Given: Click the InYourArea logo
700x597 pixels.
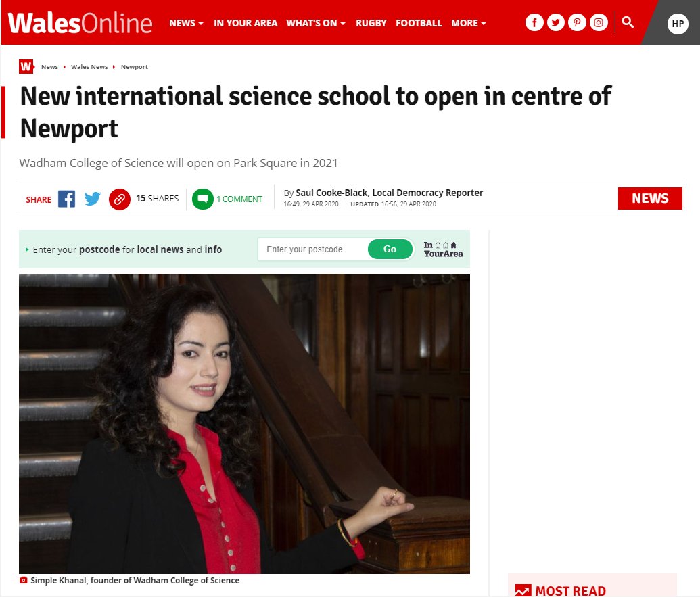Looking at the screenshot, I should tap(443, 249).
